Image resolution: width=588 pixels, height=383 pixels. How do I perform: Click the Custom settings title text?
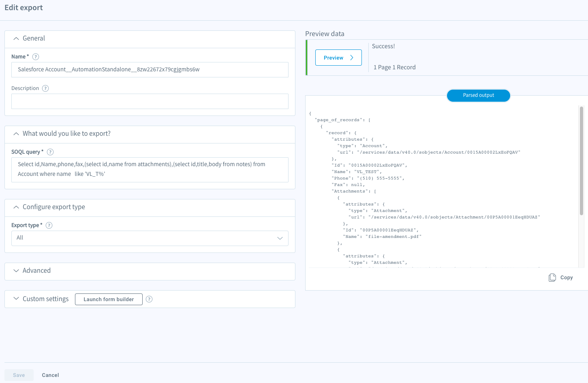[46, 299]
